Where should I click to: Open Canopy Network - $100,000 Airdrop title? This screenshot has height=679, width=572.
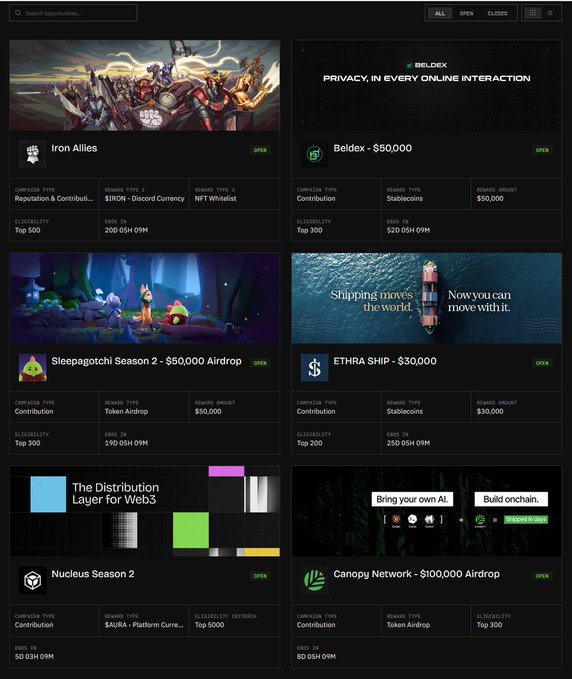(x=417, y=574)
